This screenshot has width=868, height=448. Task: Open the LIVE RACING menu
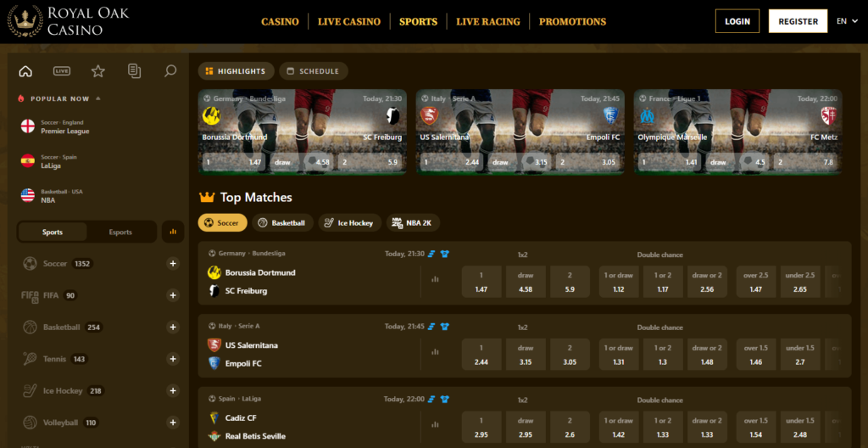coord(488,21)
